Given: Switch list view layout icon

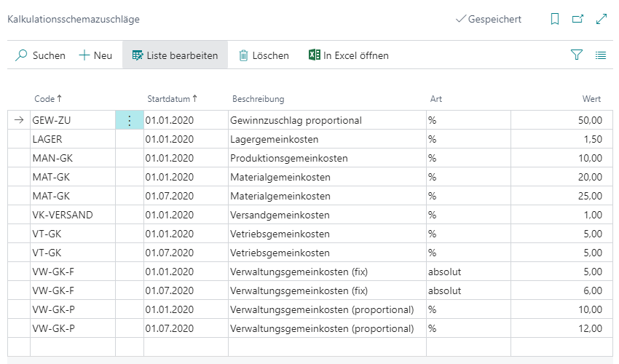Looking at the screenshot, I should [601, 55].
